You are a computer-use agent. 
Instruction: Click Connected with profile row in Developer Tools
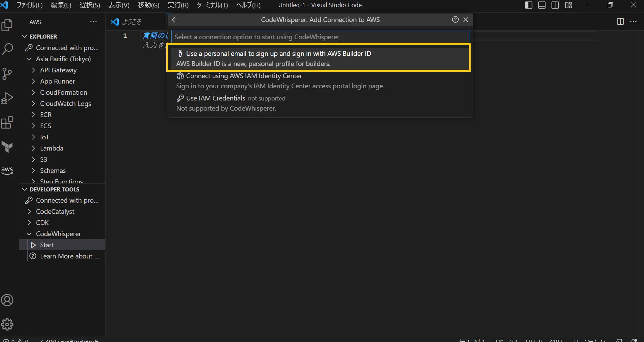click(62, 201)
